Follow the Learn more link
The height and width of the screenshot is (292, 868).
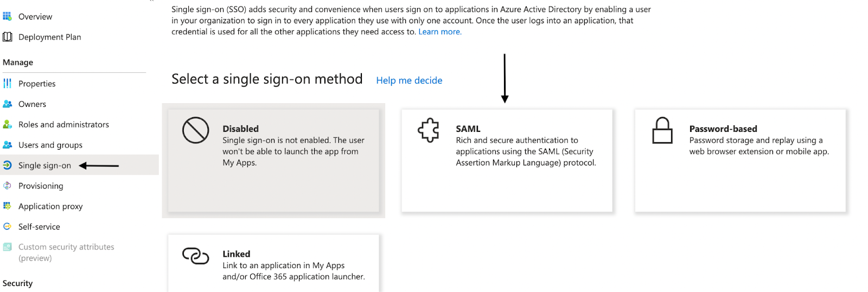click(440, 32)
